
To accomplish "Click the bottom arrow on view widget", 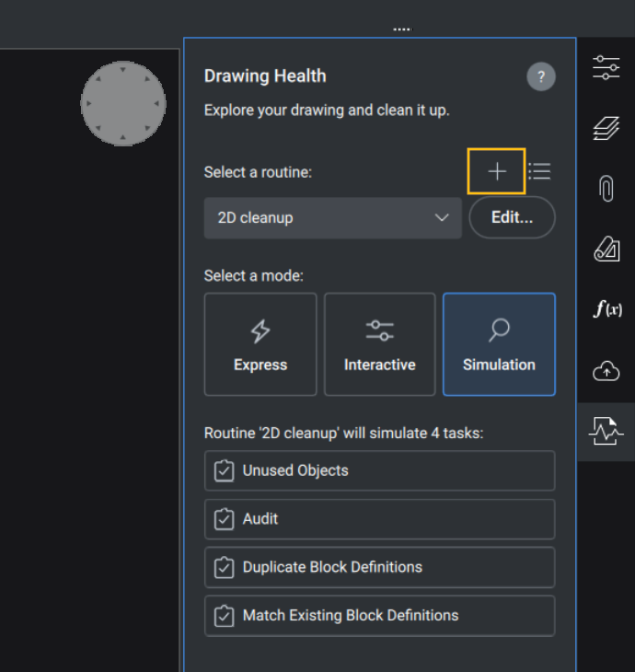I will pyautogui.click(x=123, y=137).
